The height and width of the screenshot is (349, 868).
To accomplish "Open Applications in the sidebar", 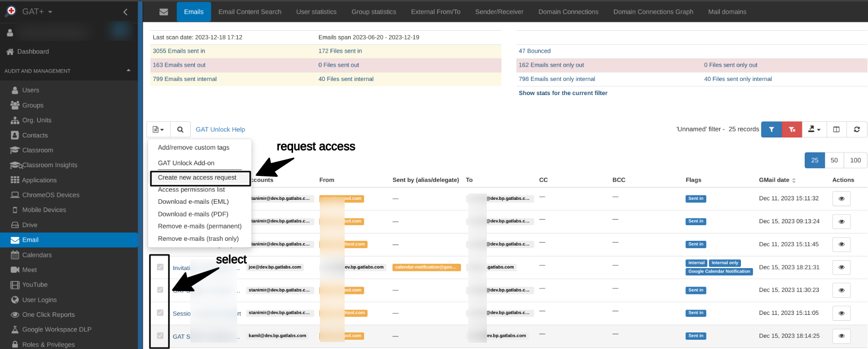I will [39, 180].
